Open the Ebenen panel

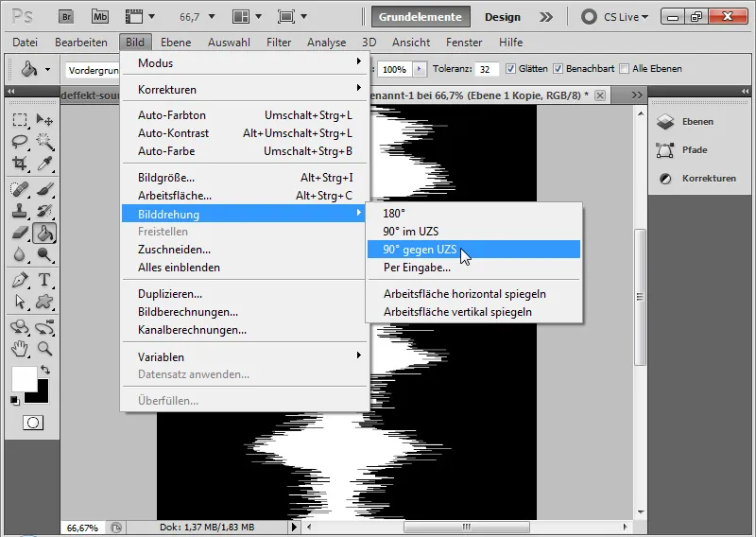click(697, 122)
